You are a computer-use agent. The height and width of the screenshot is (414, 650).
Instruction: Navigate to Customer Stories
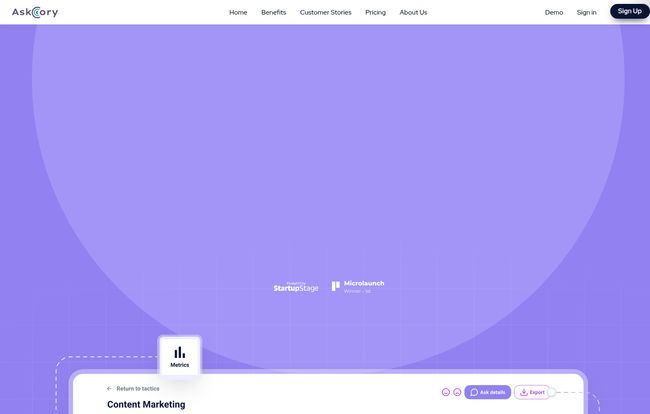(325, 12)
